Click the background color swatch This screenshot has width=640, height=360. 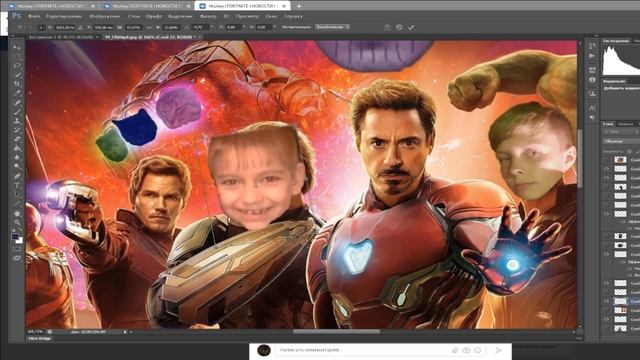(x=19, y=241)
